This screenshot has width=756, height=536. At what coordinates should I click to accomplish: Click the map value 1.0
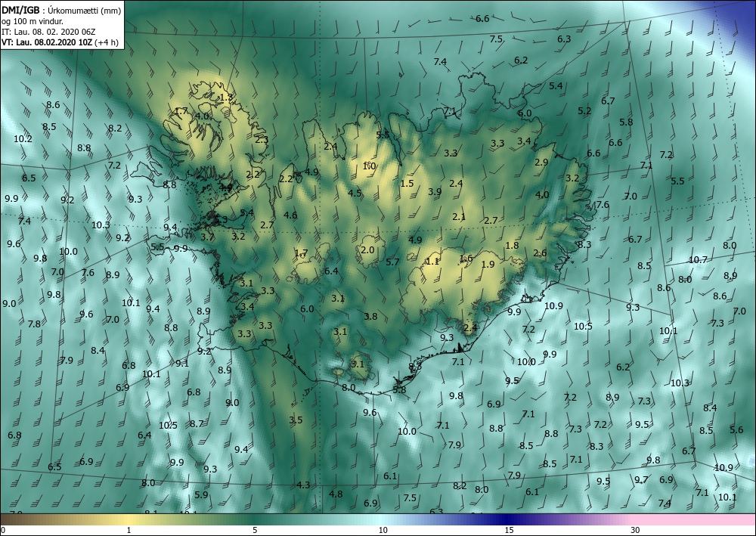pos(370,166)
